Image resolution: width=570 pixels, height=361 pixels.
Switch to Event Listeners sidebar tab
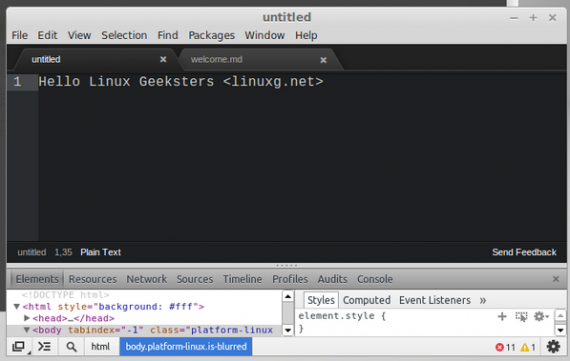(435, 300)
